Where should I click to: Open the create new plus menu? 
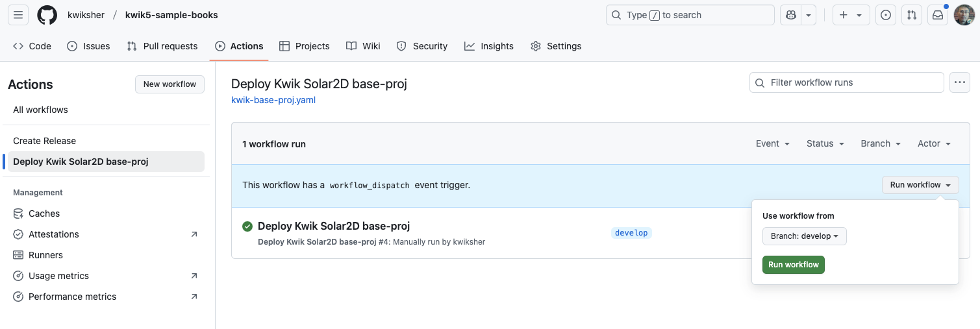click(851, 15)
